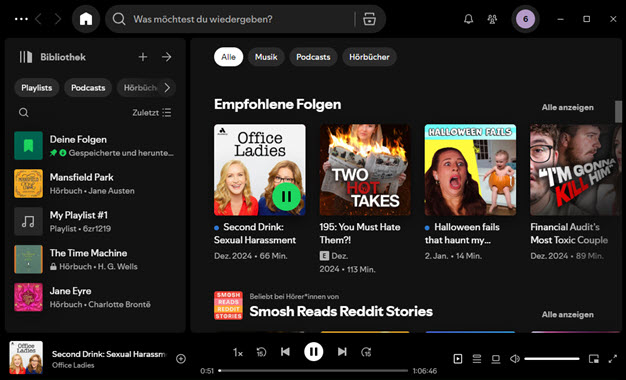Viewport: 626px width, 380px height.
Task: Search within library magnifier icon
Action: [24, 113]
